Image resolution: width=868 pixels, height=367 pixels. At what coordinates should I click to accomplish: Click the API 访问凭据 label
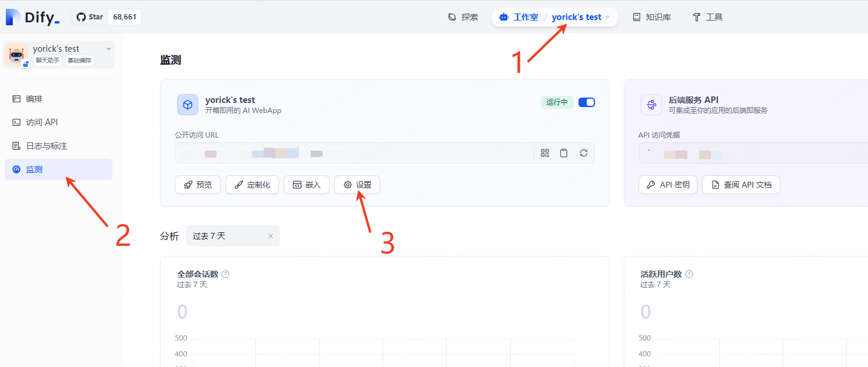coord(659,135)
